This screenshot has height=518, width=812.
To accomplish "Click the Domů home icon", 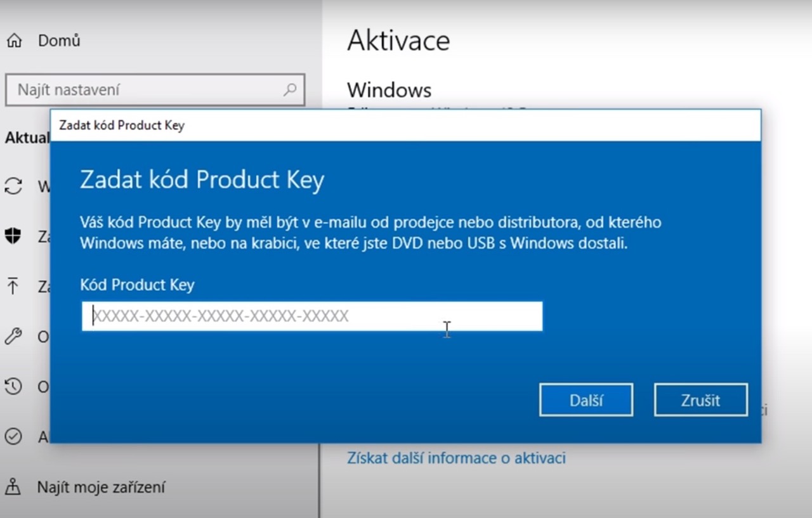I will point(14,41).
